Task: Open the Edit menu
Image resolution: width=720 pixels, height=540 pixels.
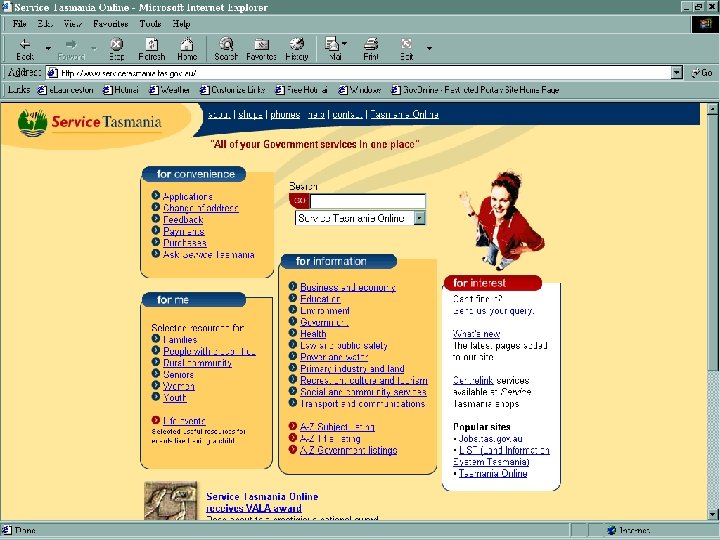Action: (x=45, y=23)
